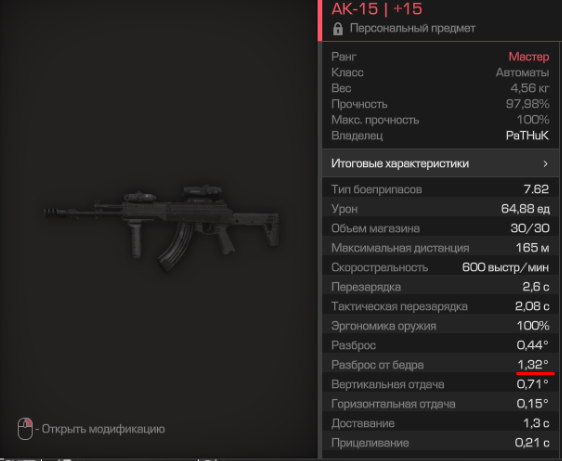Viewport: 562px width, 461px height.
Task: Click the vertical scrollbar beside the stats panel
Action: click(320, 247)
